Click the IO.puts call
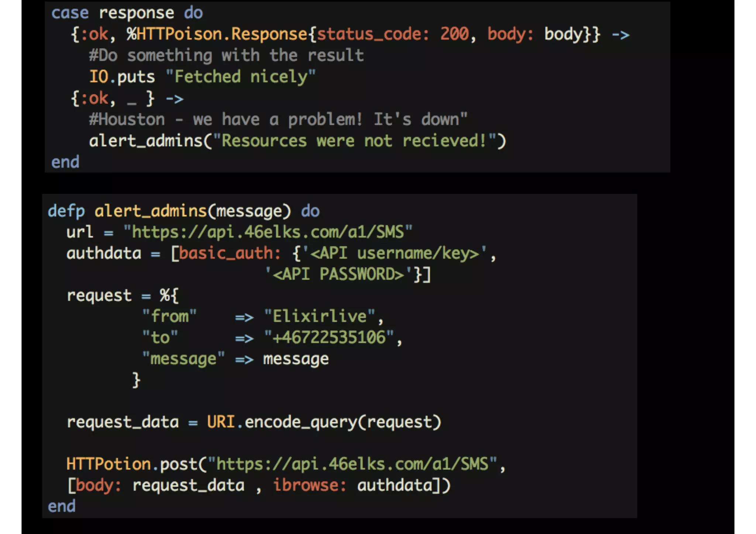Image resolution: width=756 pixels, height=534 pixels. coord(122,77)
